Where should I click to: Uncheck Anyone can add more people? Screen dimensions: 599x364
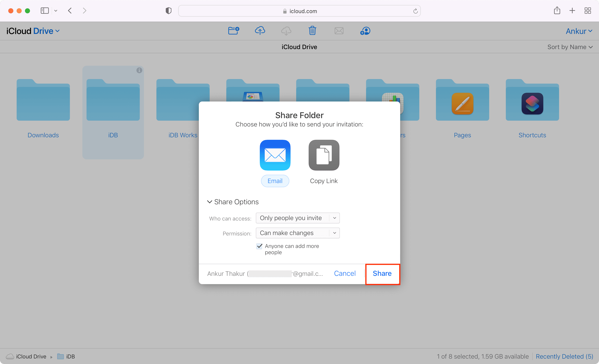coord(259,246)
